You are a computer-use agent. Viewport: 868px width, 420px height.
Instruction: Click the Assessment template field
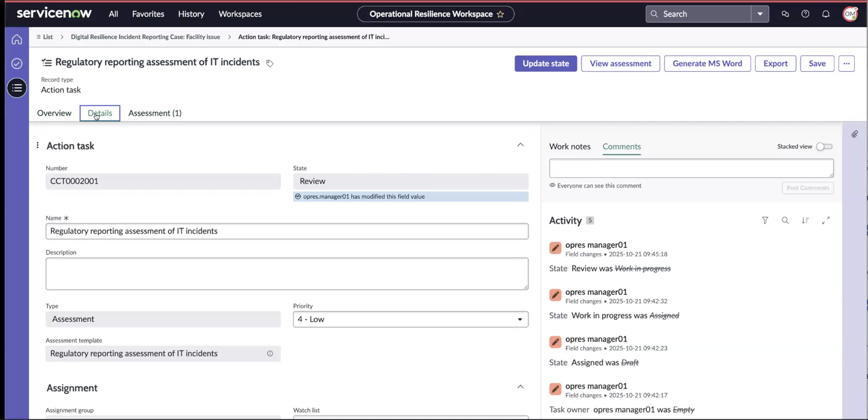click(x=163, y=353)
